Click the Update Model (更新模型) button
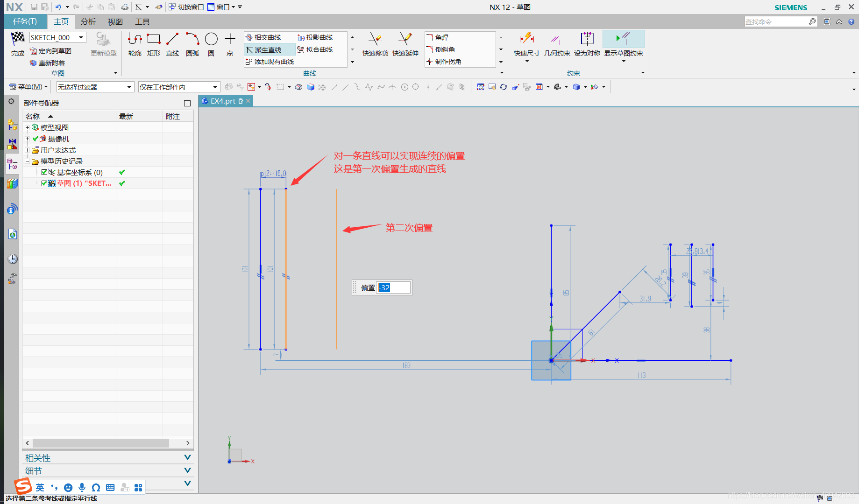This screenshot has height=504, width=859. (x=103, y=44)
